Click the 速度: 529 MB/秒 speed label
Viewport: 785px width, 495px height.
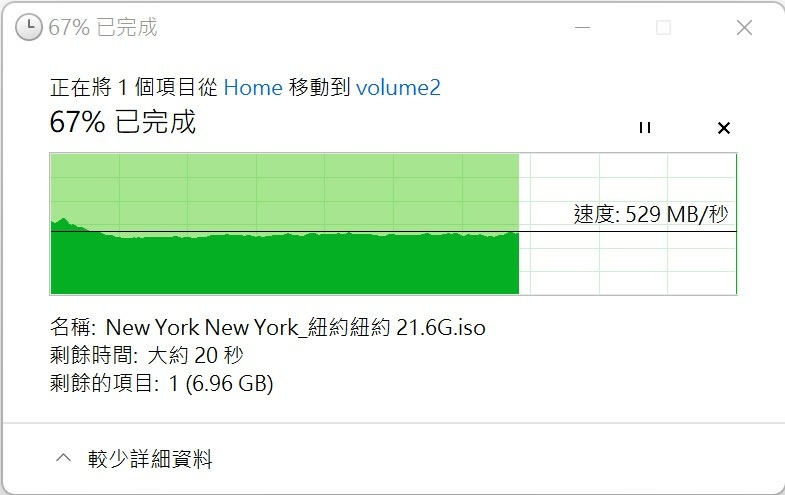651,214
